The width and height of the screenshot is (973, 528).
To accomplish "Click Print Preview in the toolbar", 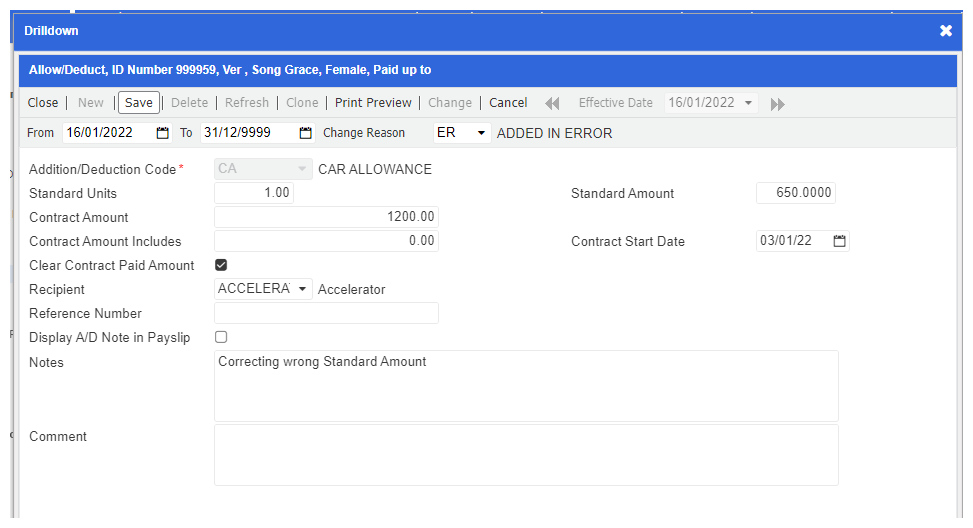I will point(373,103).
